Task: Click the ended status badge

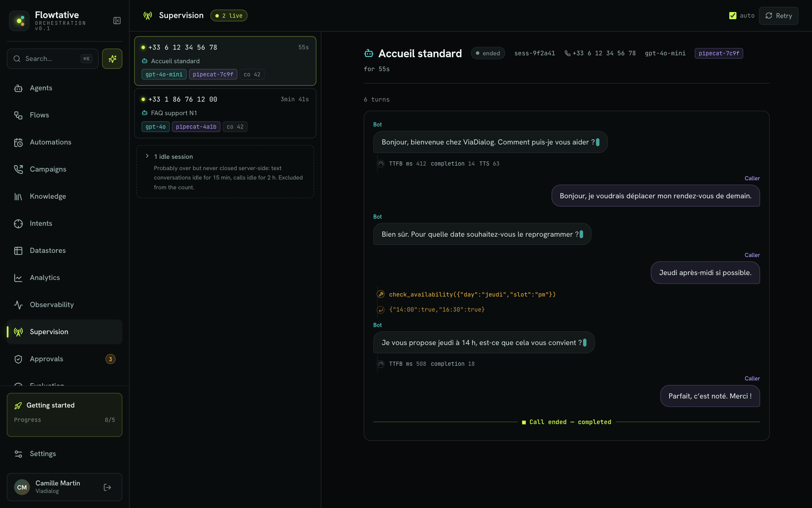Action: [488, 53]
